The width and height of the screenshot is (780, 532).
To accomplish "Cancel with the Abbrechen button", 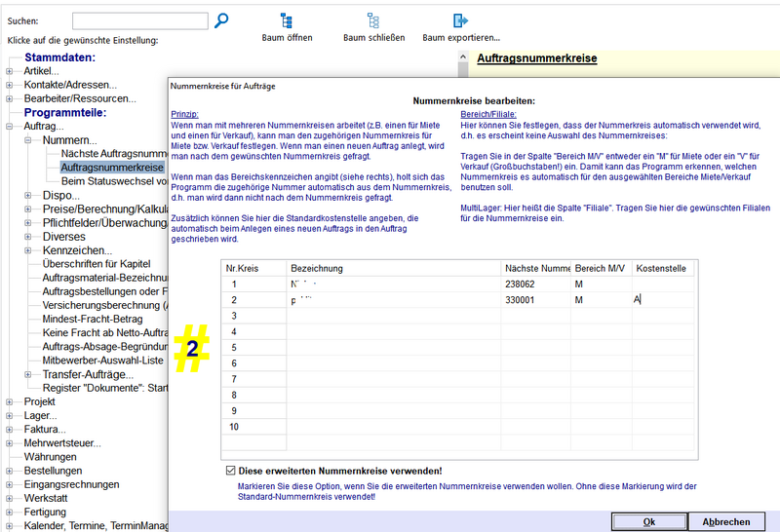I will [x=726, y=522].
